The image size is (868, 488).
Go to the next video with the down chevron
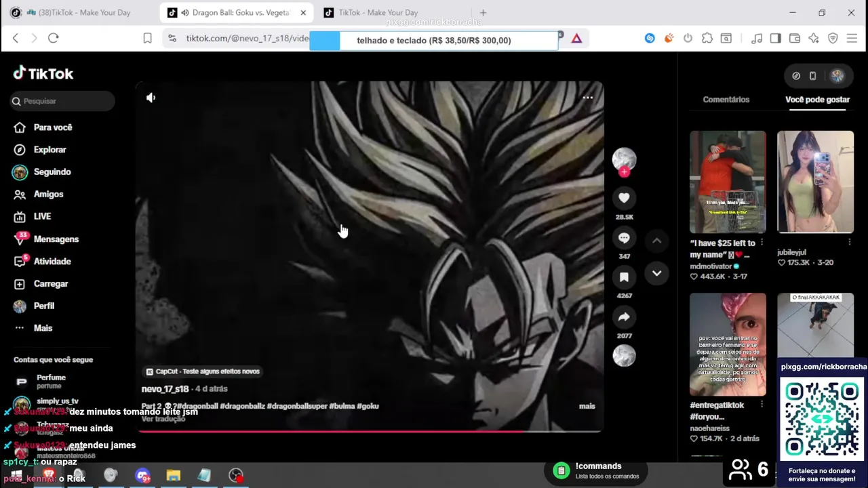point(656,273)
